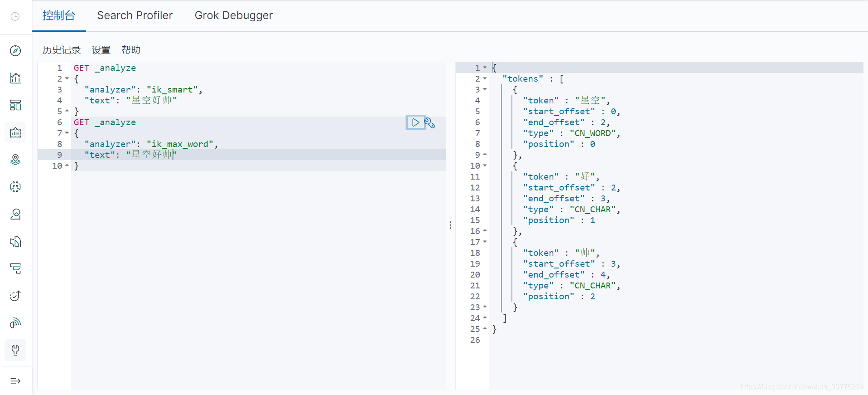Toggle closing fold marker at editor line 10
Screen dimensions: 868x395
pyautogui.click(x=67, y=166)
